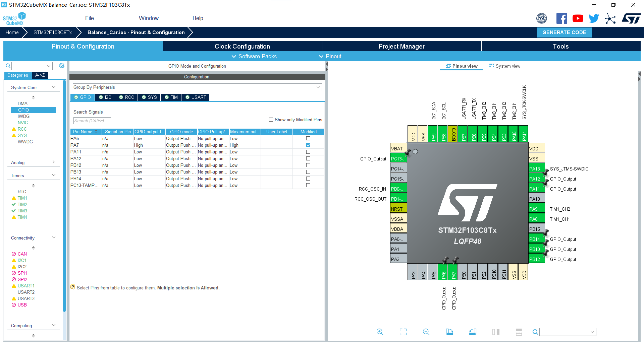Click the fit-to-screen best fit icon
The image size is (644, 343).
(x=403, y=332)
